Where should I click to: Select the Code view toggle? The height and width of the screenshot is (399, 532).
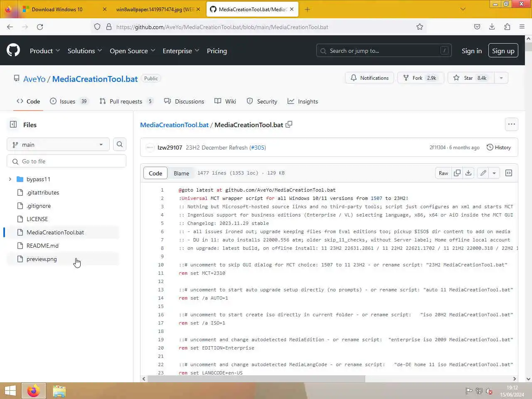point(155,173)
